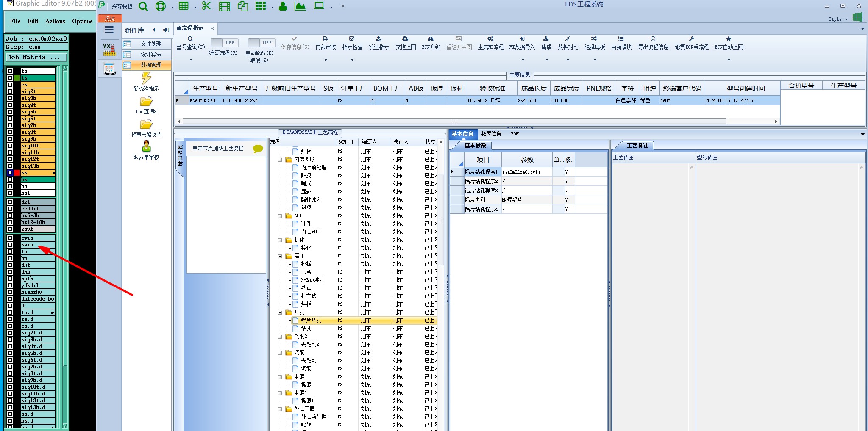Toggle 启动修改(E) OFF switch

262,42
